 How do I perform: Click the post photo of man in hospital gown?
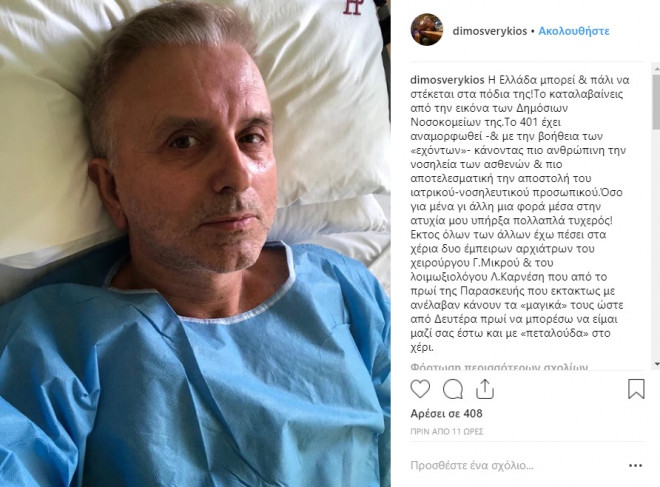click(195, 243)
